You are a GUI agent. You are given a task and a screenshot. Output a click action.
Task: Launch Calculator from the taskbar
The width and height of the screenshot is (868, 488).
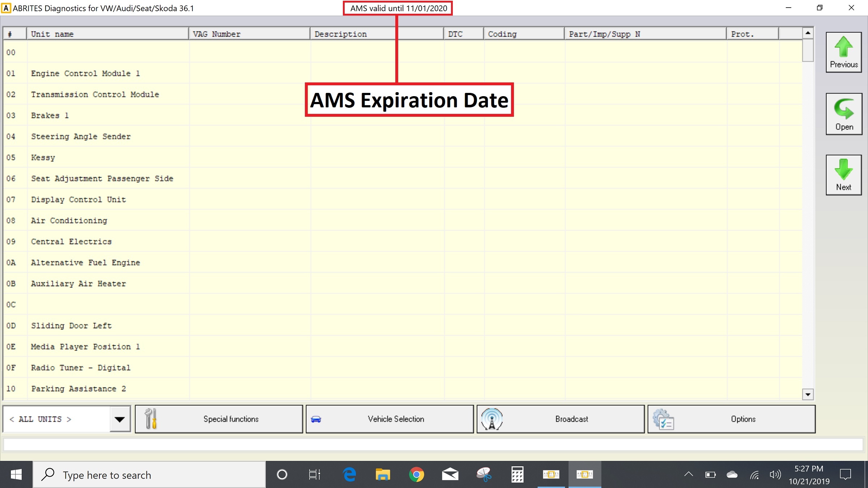[517, 474]
